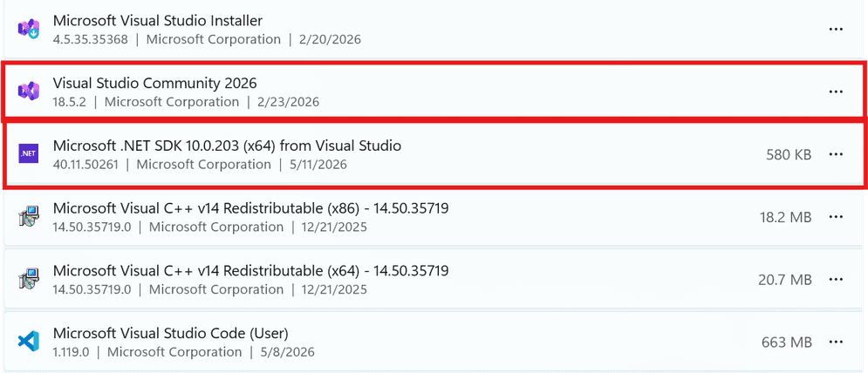Click the 12/21/2025 date under x86 Redistributable
868x373 pixels.
[x=334, y=227]
